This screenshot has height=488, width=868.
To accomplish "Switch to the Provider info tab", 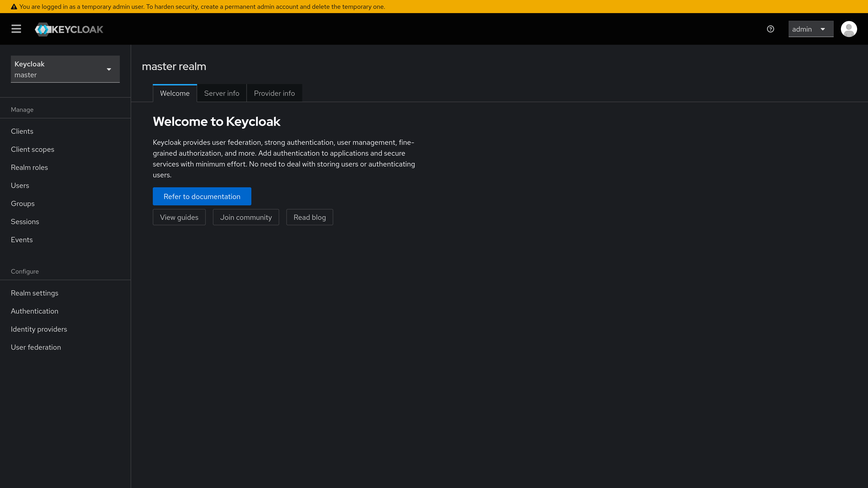I will tap(274, 93).
